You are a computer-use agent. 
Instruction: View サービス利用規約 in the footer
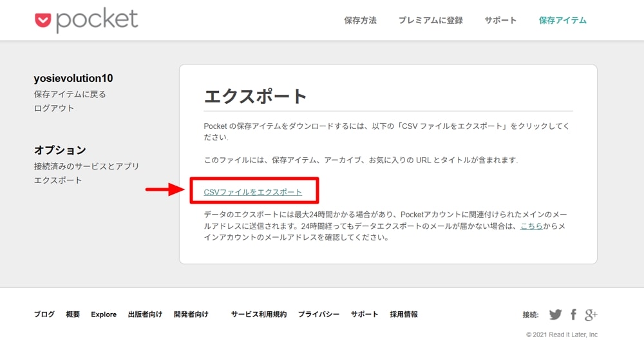coord(259,314)
